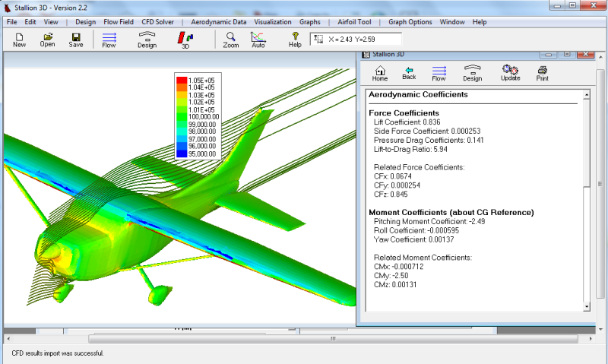
Task: Print the aerodynamic coefficients report
Action: point(543,73)
